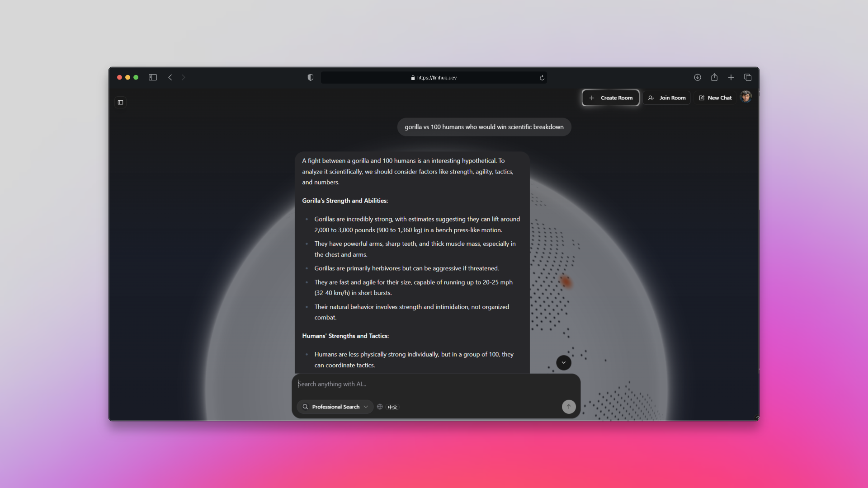
Task: Switch the interface language to 中文
Action: click(392, 407)
